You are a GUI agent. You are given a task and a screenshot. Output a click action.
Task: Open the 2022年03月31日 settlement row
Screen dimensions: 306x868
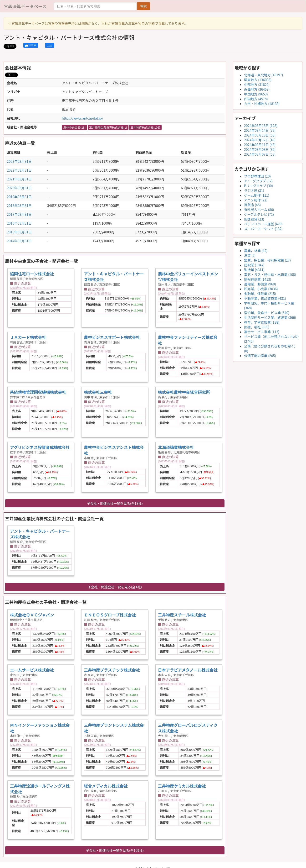point(19,170)
